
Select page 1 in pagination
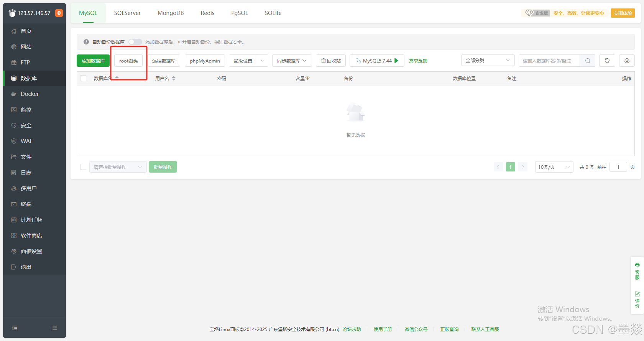[x=511, y=167]
